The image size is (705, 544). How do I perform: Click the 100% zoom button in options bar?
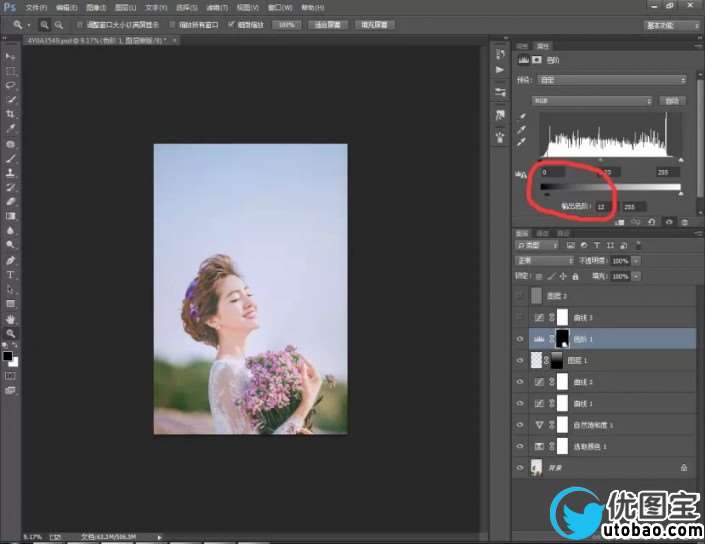286,25
